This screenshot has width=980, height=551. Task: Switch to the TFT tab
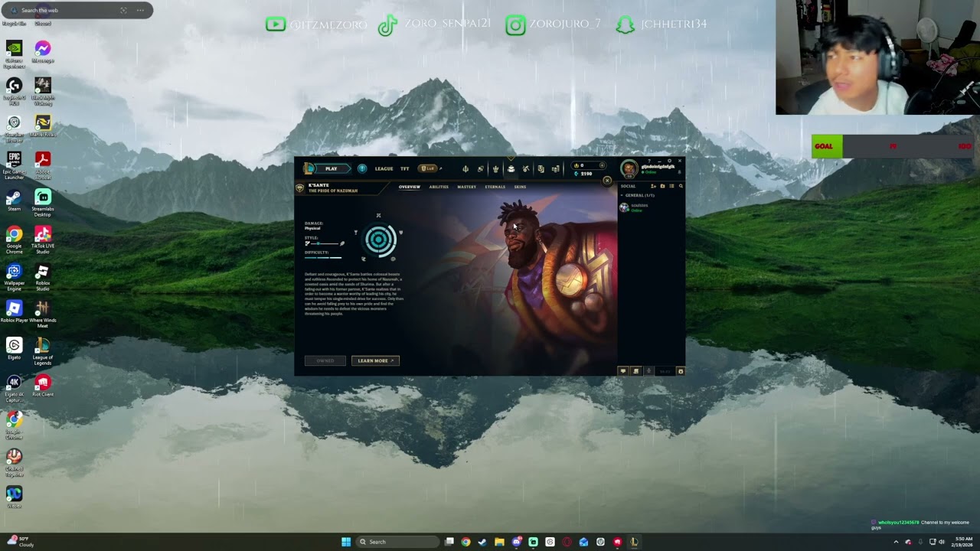[x=404, y=168]
